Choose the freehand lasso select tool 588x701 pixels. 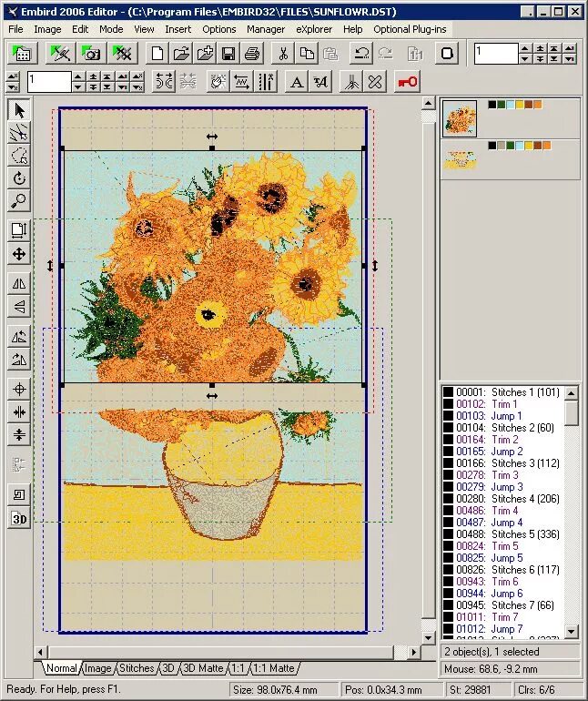[19, 156]
